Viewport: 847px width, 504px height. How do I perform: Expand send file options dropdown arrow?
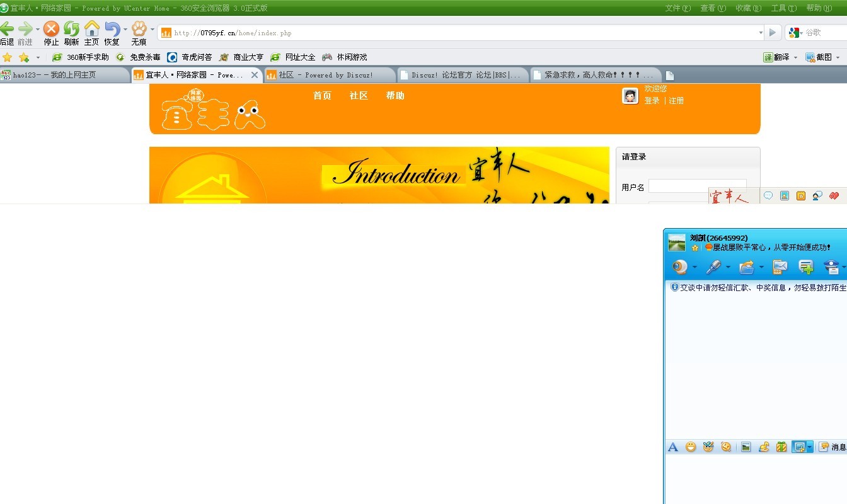[761, 268]
